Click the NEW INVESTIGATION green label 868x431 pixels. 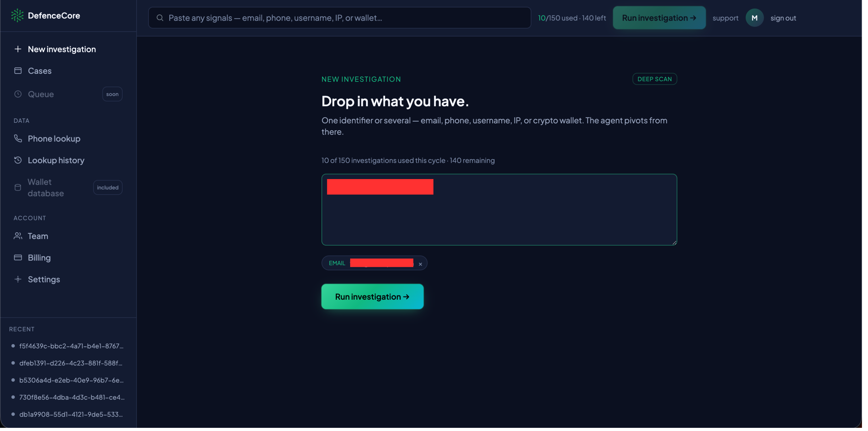coord(364,79)
